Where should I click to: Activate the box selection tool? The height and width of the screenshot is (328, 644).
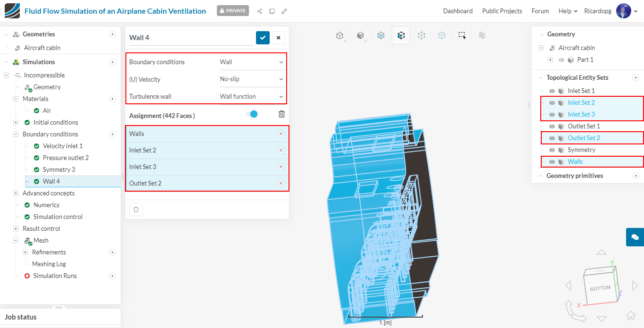[462, 35]
